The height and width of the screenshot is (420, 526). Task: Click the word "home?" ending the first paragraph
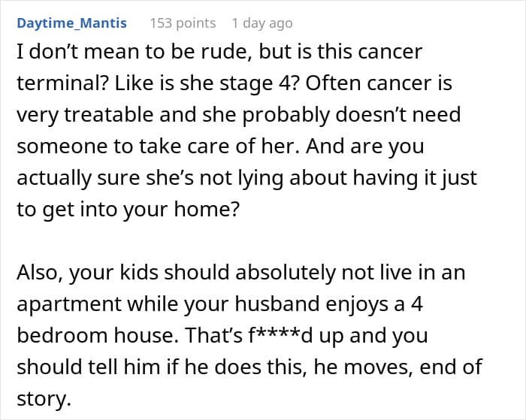[207, 210]
